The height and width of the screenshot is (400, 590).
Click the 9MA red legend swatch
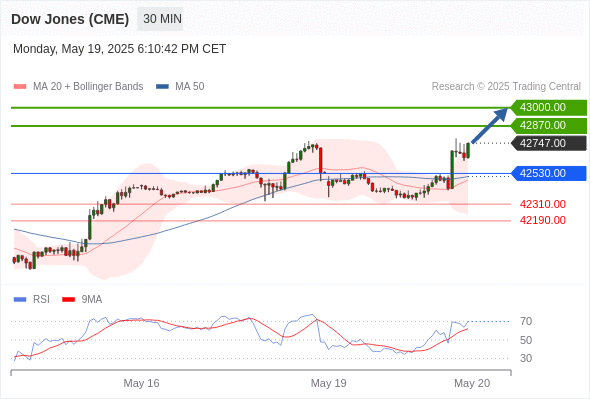[68, 300]
